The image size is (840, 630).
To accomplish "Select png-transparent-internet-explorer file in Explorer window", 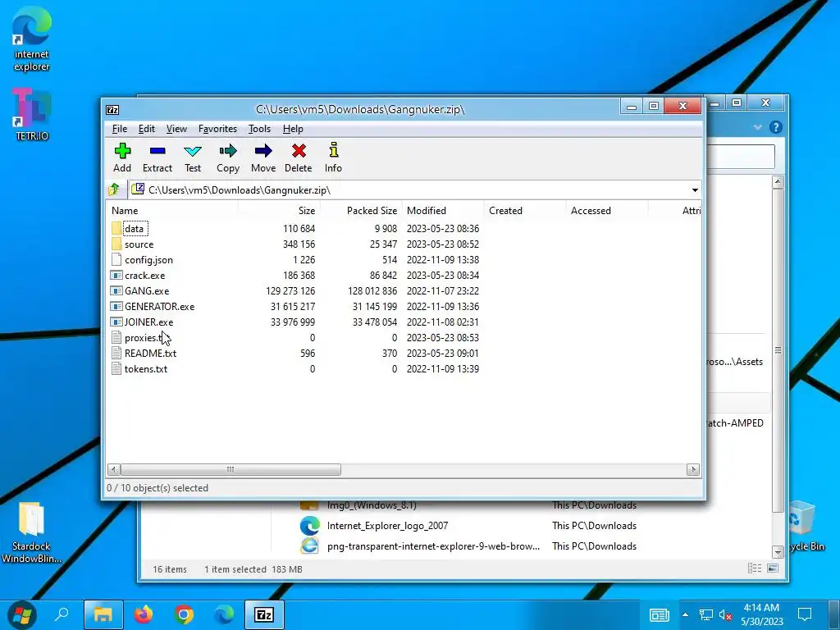I will [433, 546].
